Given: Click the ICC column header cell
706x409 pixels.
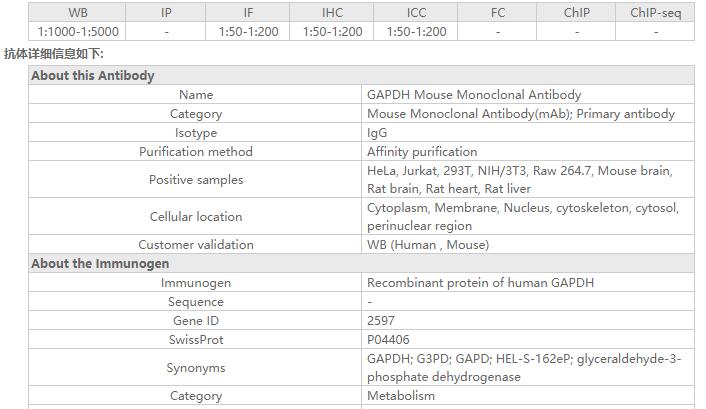Looking at the screenshot, I should pos(416,13).
